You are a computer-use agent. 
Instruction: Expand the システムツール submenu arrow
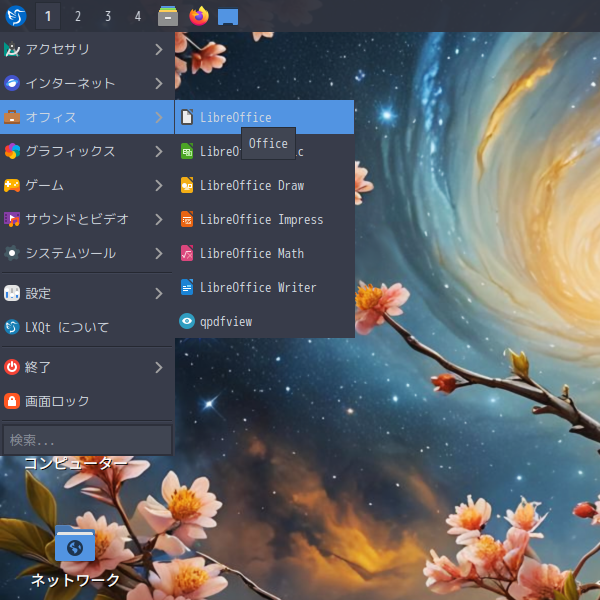pyautogui.click(x=159, y=253)
